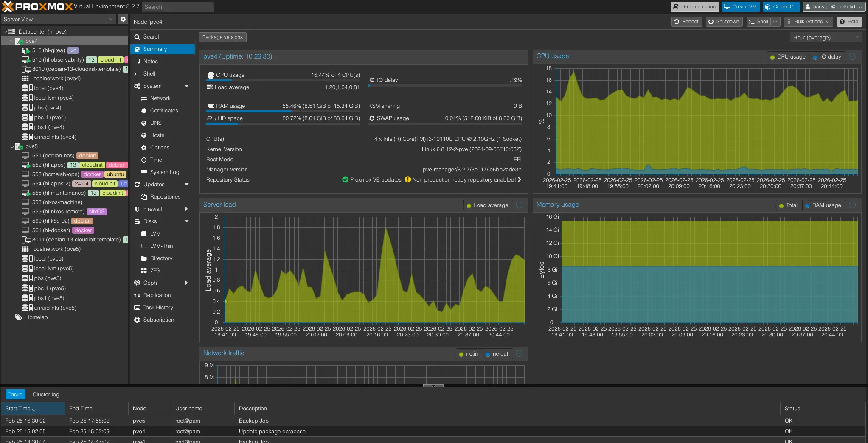Open the Hour (average) timeframe dropdown
Screen dimensions: 868x443
click(826, 37)
